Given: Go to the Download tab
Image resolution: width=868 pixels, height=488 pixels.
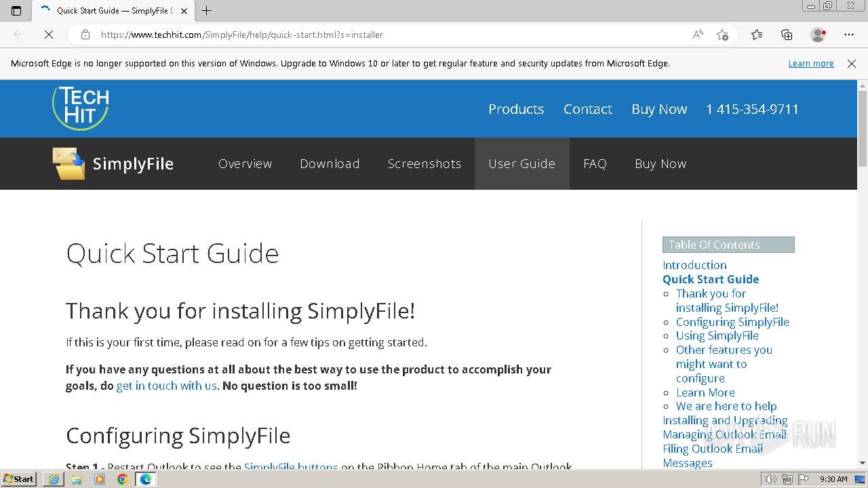Looking at the screenshot, I should click(x=330, y=164).
